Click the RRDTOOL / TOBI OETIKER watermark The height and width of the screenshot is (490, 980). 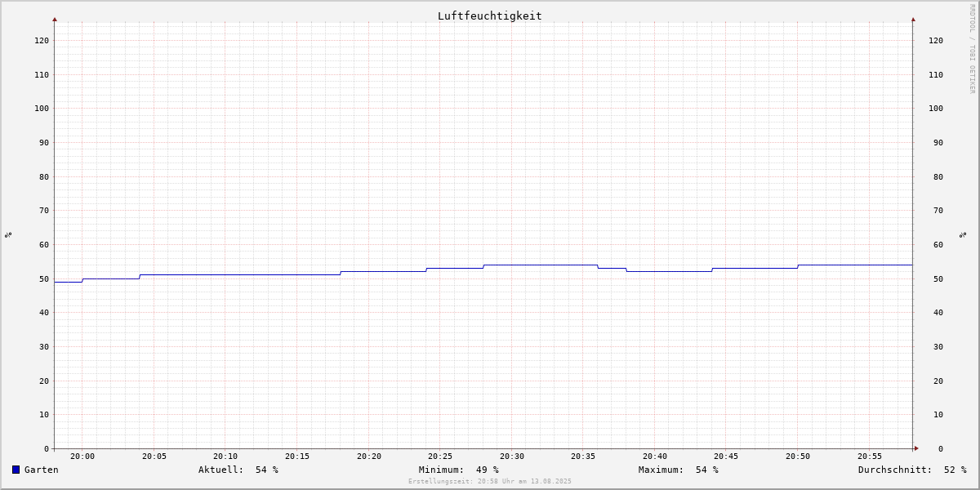click(x=972, y=49)
